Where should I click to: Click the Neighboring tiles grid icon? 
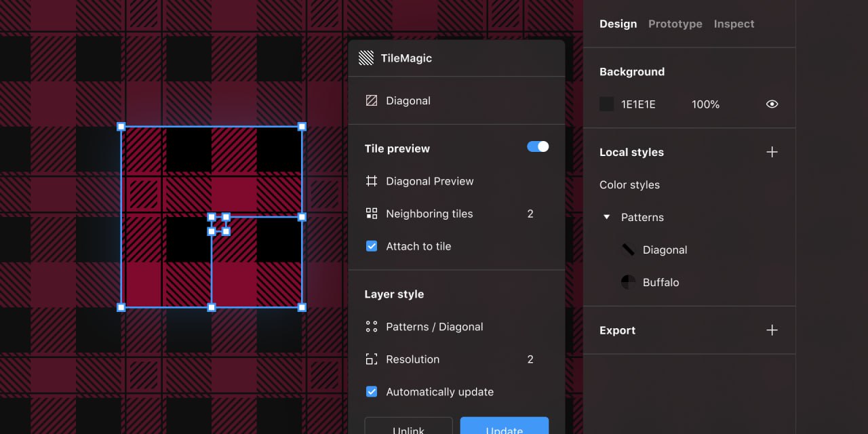[372, 214]
